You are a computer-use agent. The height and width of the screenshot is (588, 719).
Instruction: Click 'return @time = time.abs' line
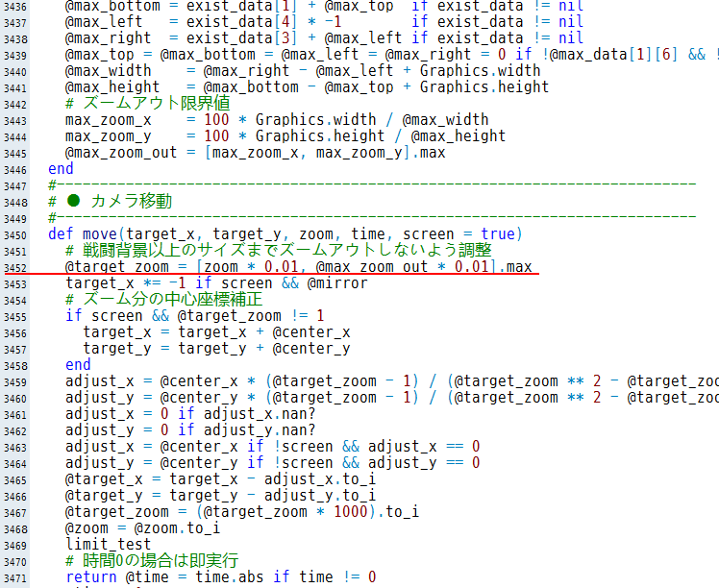(220, 577)
